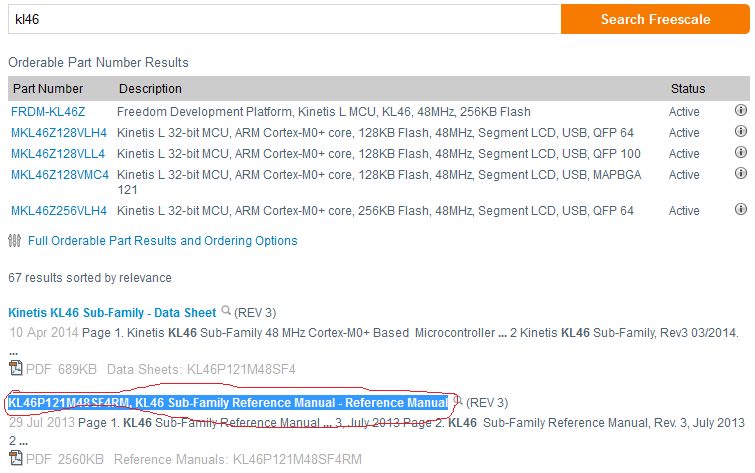Open the MKL46Z128VMC4 part link
The image size is (755, 473).
click(x=60, y=174)
